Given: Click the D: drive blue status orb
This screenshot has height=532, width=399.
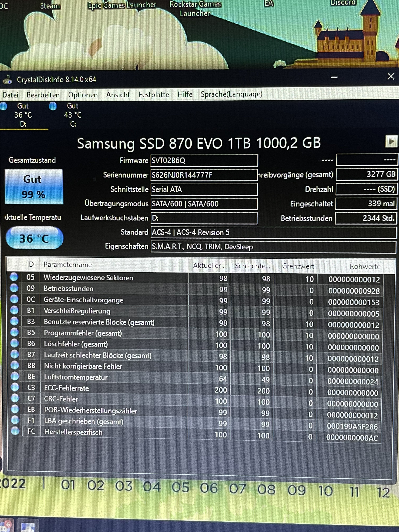Looking at the screenshot, I should point(3,106).
